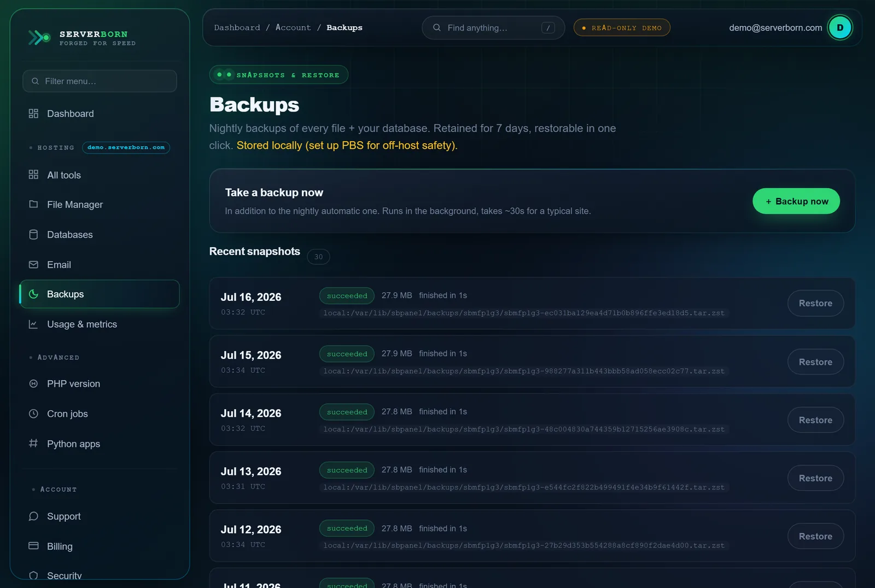Click 'finished in 1s' on Jul 13 row

tap(443, 470)
